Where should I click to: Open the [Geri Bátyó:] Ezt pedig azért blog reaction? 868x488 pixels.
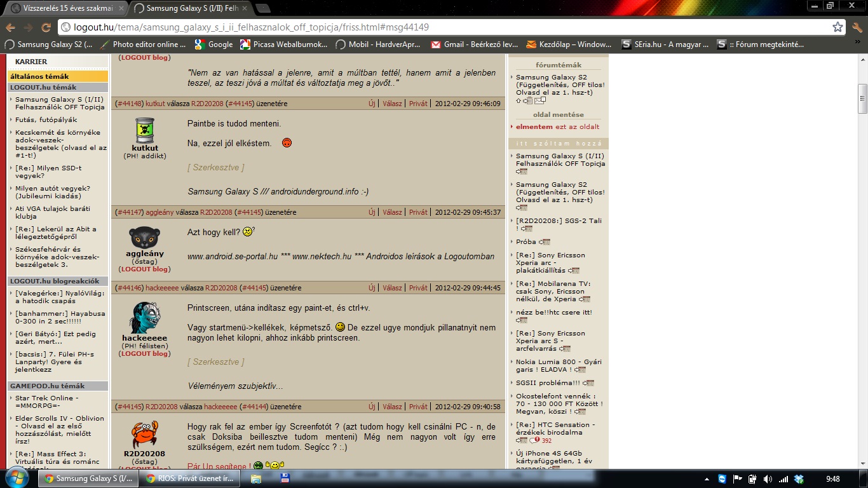55,337
